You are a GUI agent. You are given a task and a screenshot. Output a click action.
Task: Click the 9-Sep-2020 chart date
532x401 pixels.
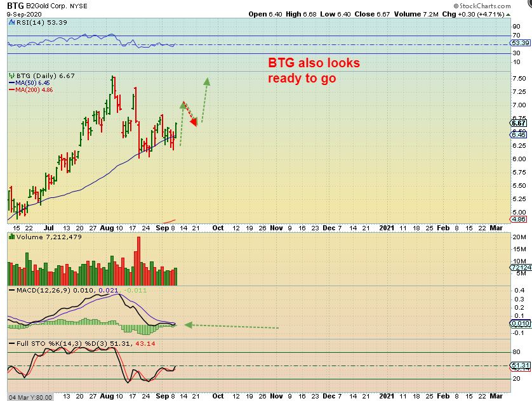coord(24,14)
